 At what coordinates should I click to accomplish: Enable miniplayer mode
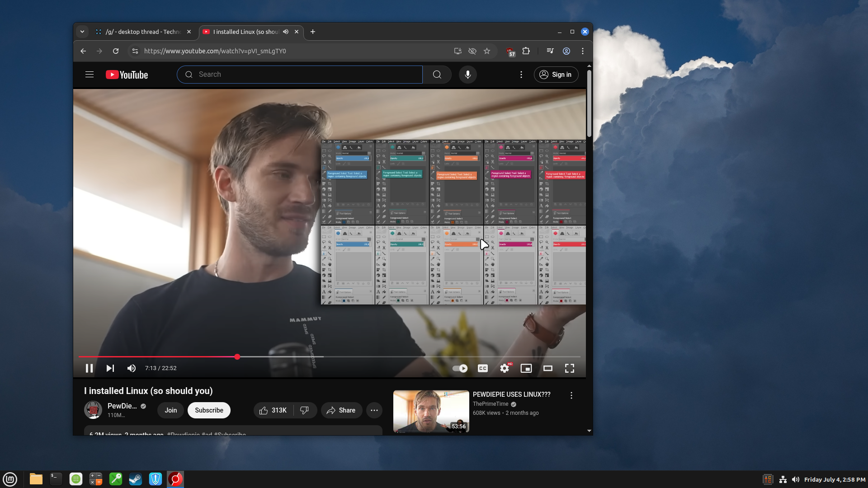click(526, 368)
